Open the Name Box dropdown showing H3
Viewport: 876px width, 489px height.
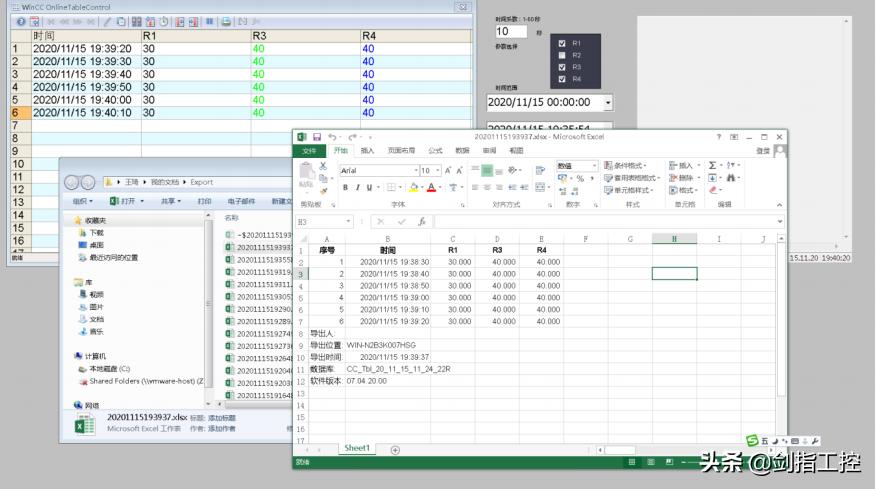click(348, 222)
